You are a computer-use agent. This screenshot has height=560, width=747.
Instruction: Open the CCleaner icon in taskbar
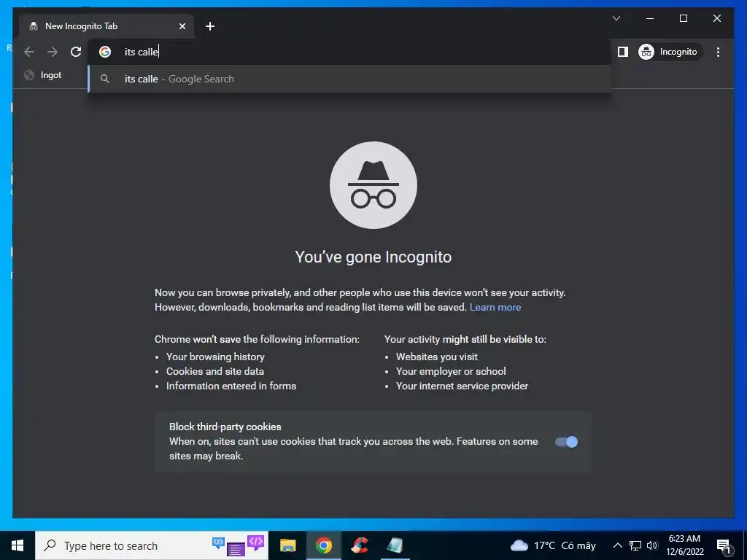360,545
